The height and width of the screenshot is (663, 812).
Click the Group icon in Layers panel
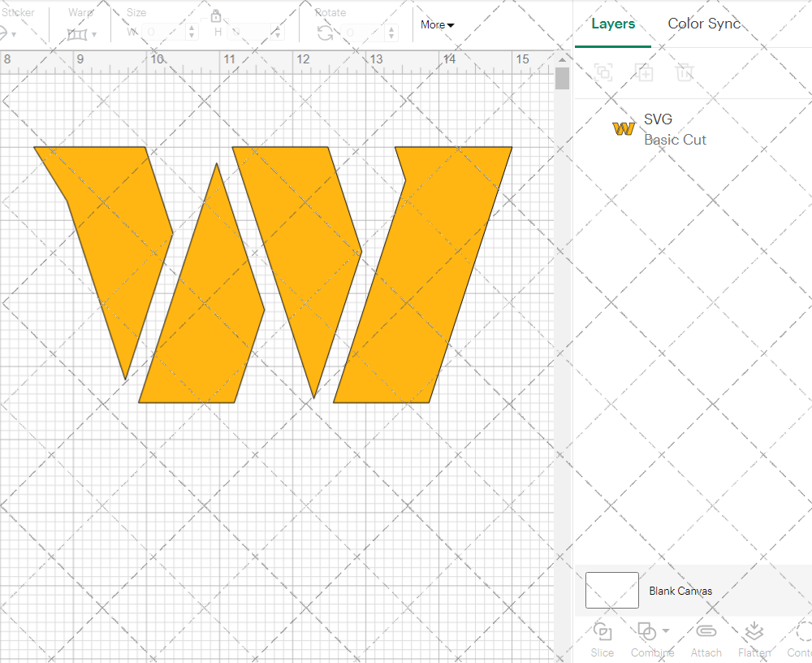(603, 72)
